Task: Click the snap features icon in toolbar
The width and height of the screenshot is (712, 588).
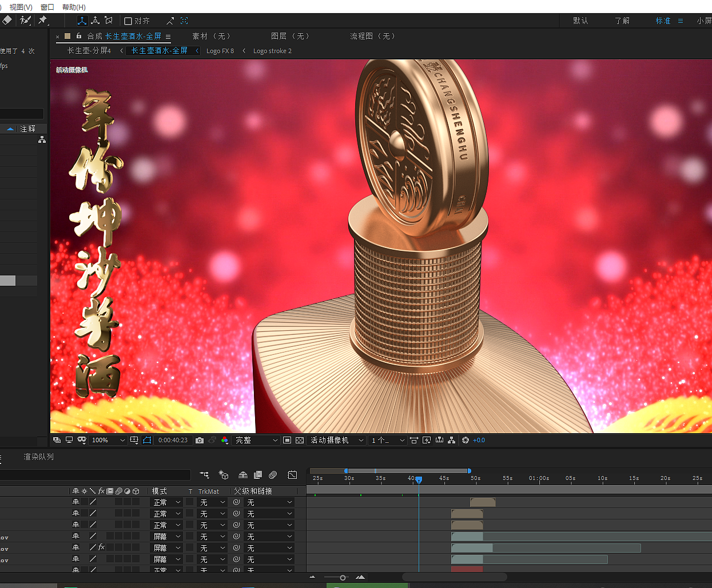Action: pos(184,21)
